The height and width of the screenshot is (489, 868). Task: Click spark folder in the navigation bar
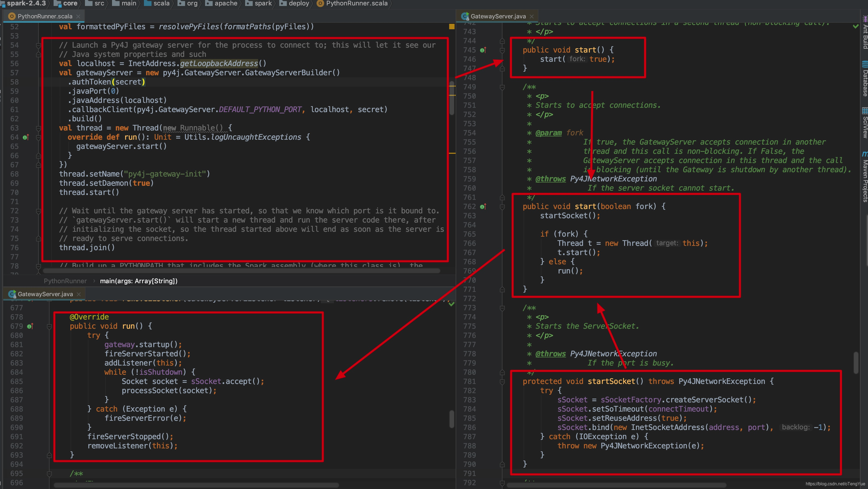tap(259, 3)
